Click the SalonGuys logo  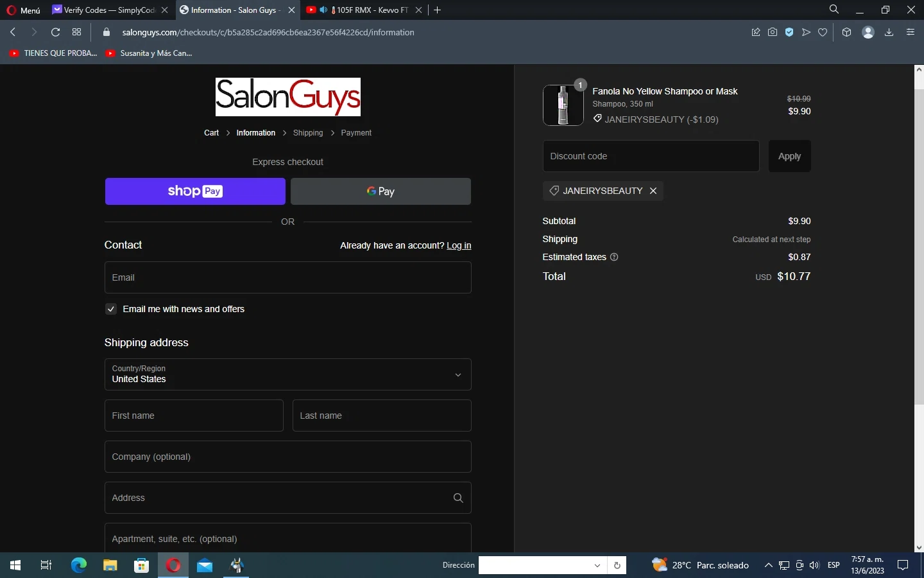[288, 97]
